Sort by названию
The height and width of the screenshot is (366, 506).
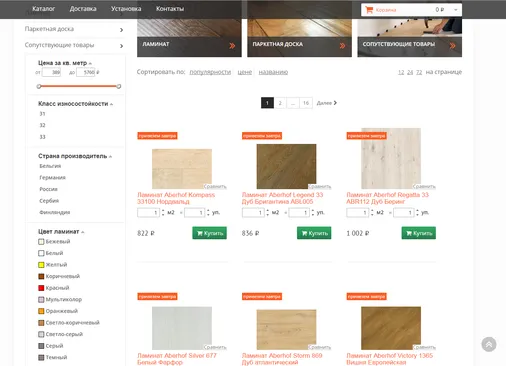coord(273,72)
